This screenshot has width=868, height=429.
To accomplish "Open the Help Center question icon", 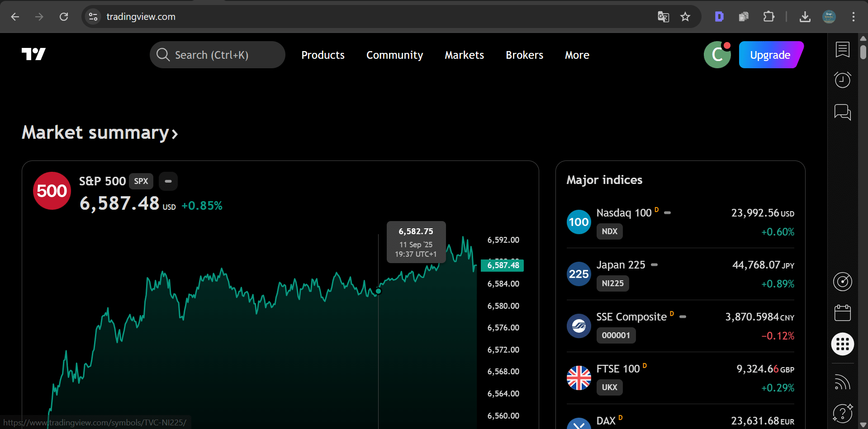I will [x=842, y=413].
